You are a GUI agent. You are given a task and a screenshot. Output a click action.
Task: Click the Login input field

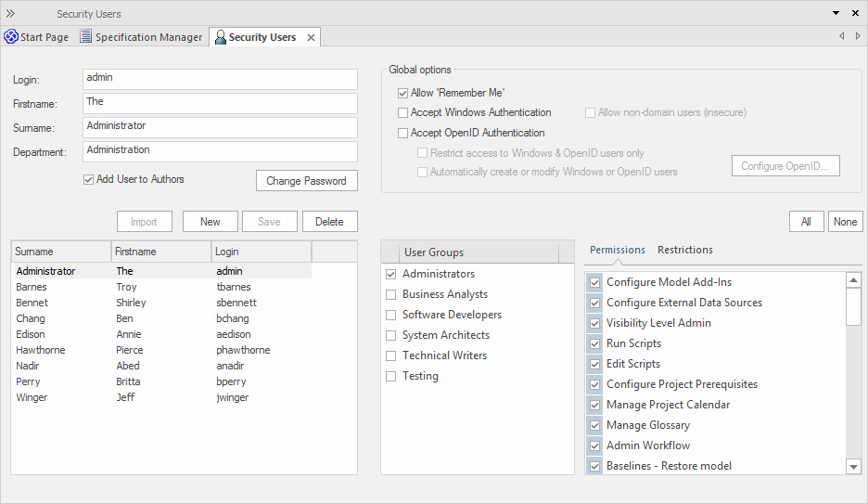coord(220,79)
